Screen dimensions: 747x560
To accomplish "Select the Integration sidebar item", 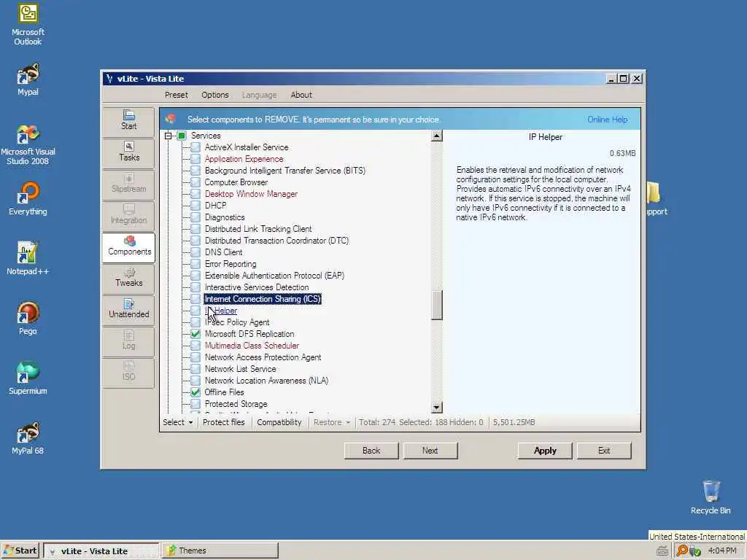I will pyautogui.click(x=128, y=215).
